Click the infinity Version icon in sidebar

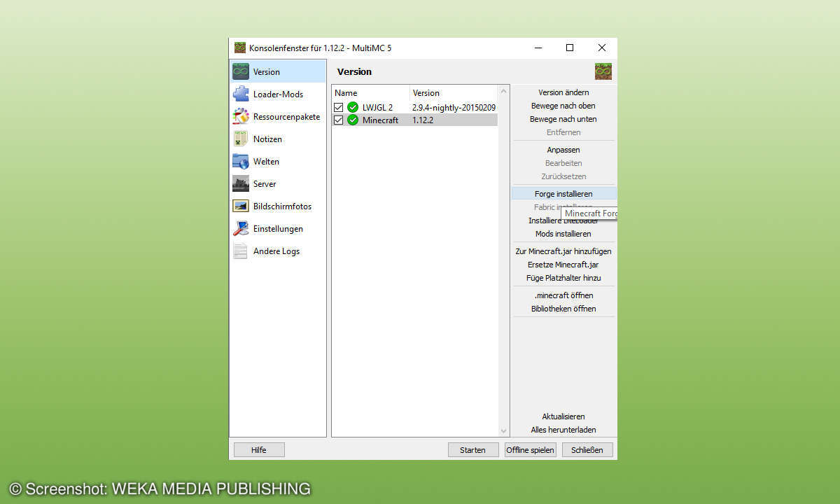(241, 71)
